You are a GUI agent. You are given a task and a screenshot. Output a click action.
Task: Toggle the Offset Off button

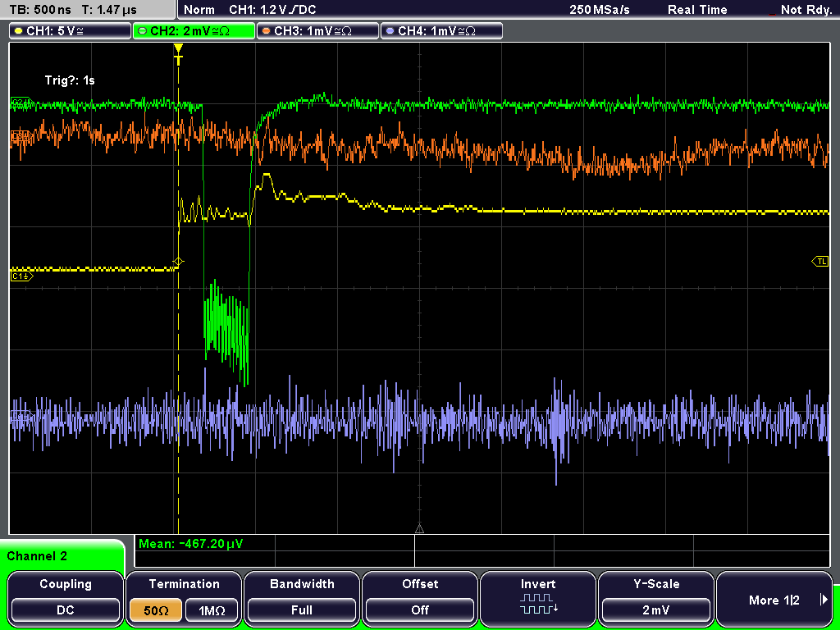[420, 610]
